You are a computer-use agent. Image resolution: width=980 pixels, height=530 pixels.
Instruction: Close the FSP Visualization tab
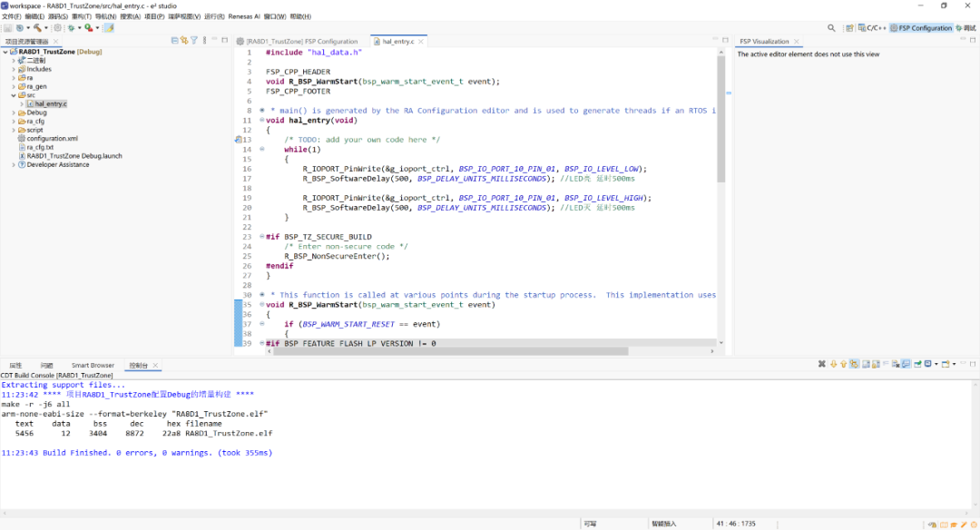point(797,41)
